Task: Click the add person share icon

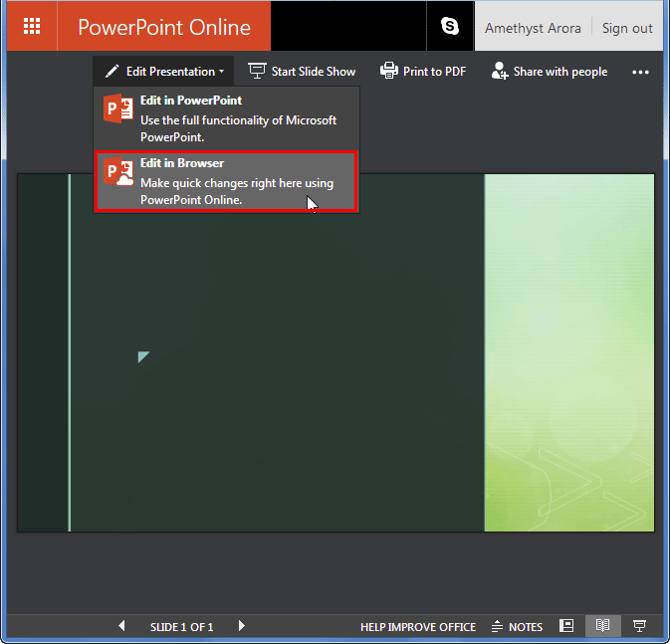Action: click(x=500, y=71)
